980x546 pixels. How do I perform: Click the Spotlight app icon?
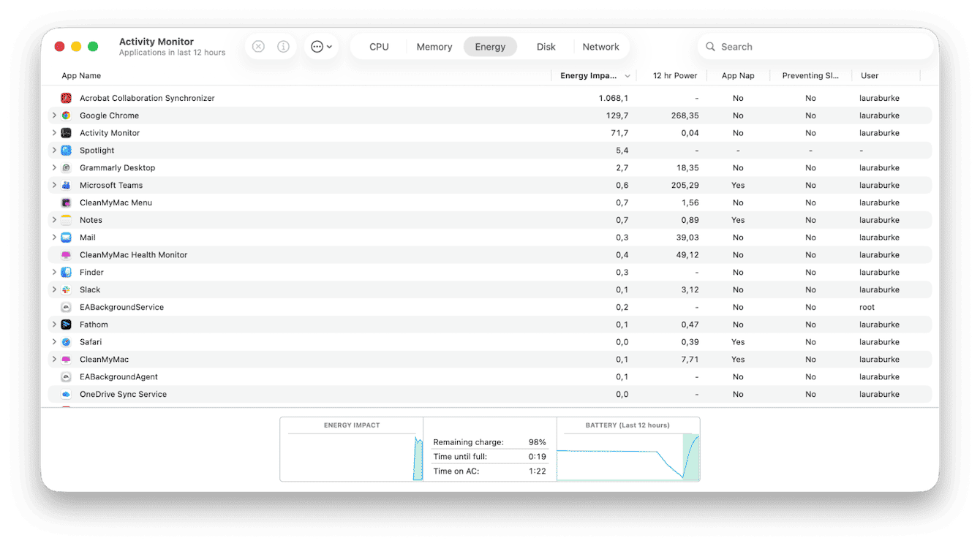pyautogui.click(x=66, y=150)
